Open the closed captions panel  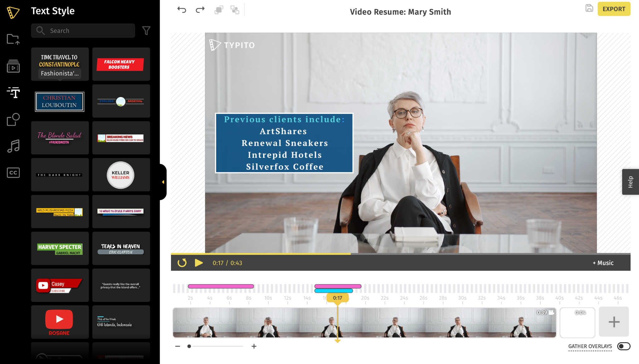click(13, 172)
